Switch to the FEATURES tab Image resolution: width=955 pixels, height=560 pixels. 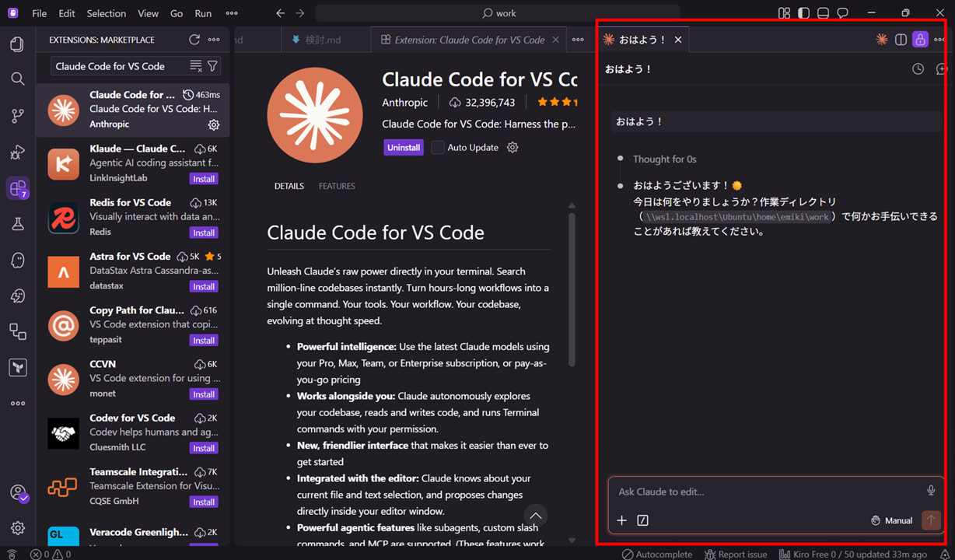click(337, 186)
